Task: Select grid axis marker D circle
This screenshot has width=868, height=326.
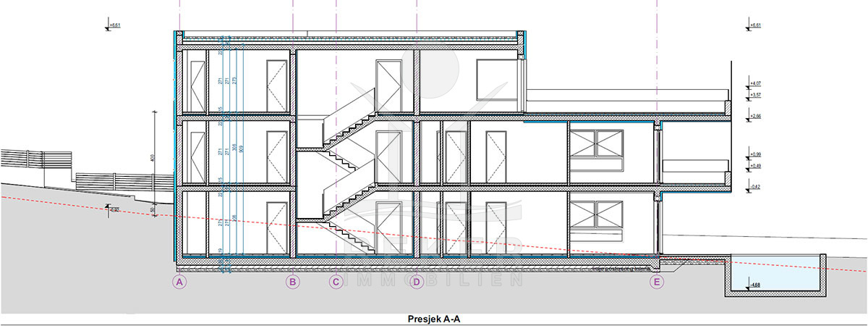Action: pos(416,282)
